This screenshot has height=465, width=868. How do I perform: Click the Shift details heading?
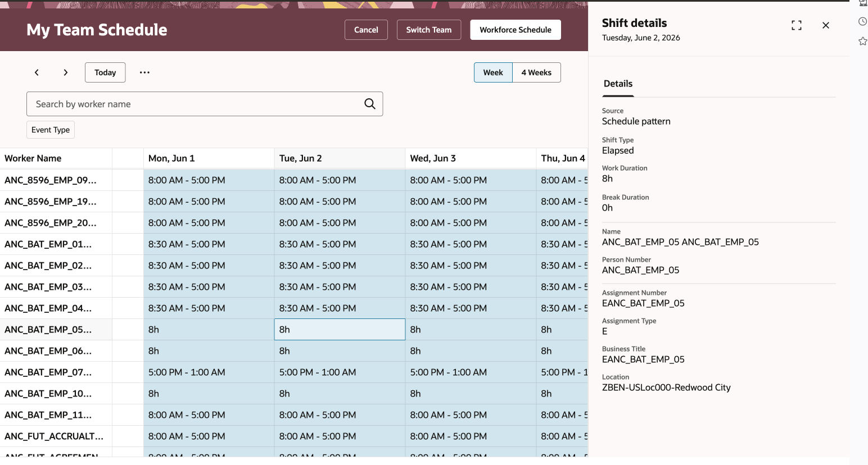(634, 23)
